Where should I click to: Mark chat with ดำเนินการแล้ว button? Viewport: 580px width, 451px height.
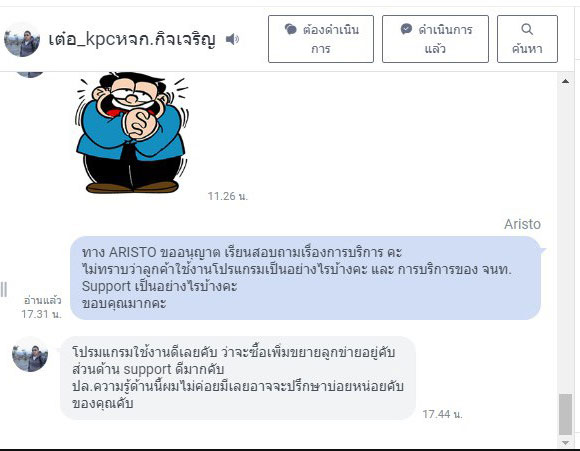click(435, 39)
